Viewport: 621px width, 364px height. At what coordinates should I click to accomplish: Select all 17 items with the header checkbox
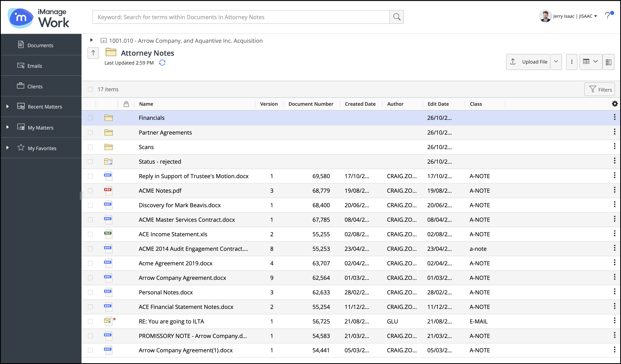(x=90, y=89)
